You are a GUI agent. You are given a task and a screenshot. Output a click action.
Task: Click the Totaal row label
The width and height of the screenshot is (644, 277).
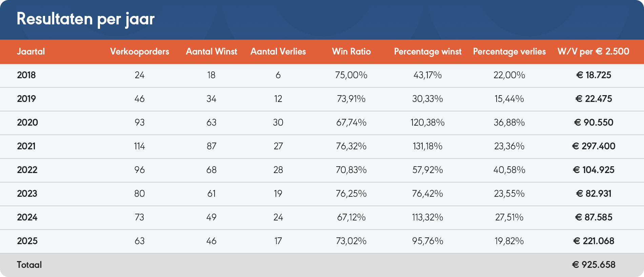(29, 265)
